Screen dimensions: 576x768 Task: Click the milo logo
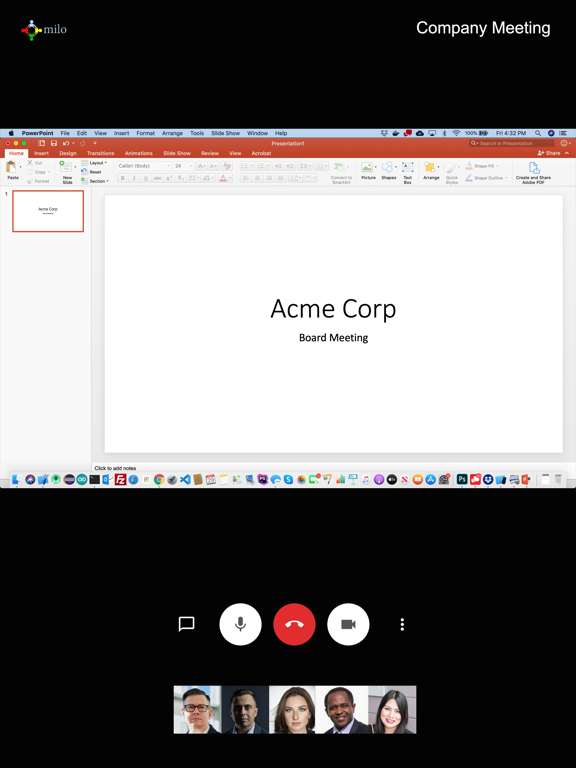click(44, 30)
